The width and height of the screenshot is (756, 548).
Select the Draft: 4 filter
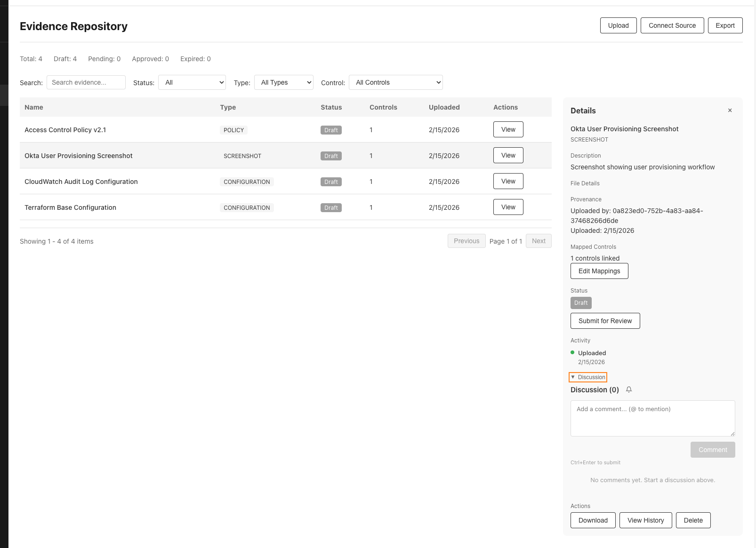pyautogui.click(x=65, y=59)
